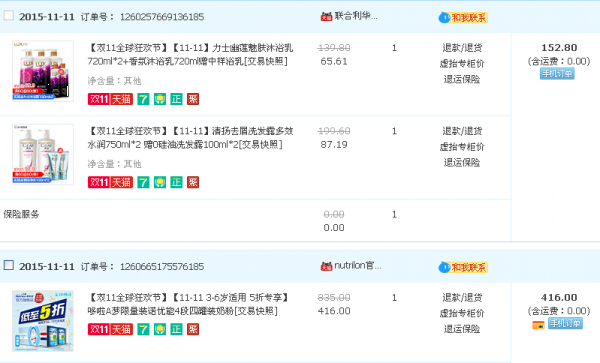
Task: Click the 双11天猫 badge under 清扬 item
Action: (x=110, y=182)
